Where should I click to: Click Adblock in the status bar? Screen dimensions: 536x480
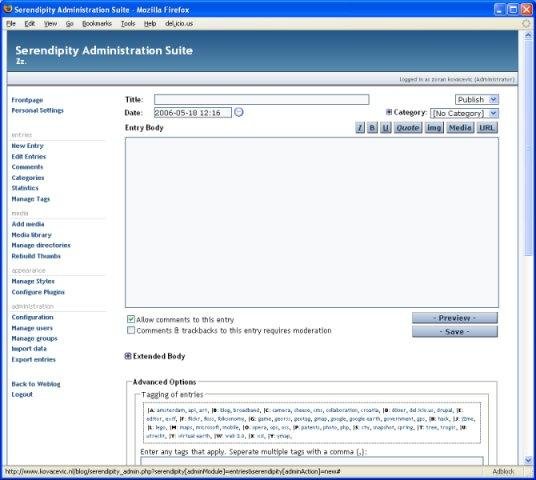[503, 471]
